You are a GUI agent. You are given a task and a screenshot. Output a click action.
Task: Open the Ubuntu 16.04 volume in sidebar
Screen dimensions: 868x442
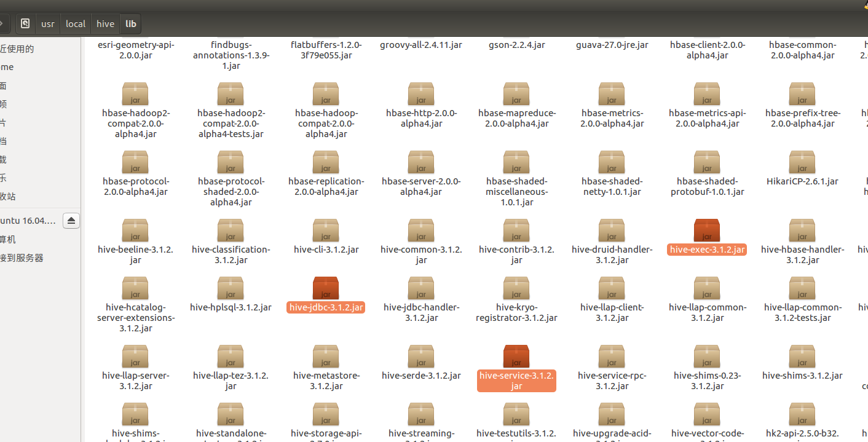28,221
